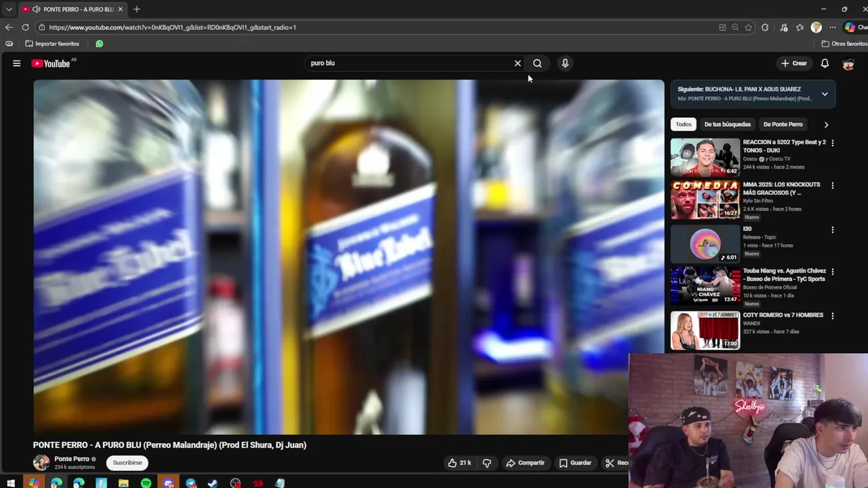Open File Explorer from the taskbar
The height and width of the screenshot is (488, 868).
pyautogui.click(x=123, y=483)
